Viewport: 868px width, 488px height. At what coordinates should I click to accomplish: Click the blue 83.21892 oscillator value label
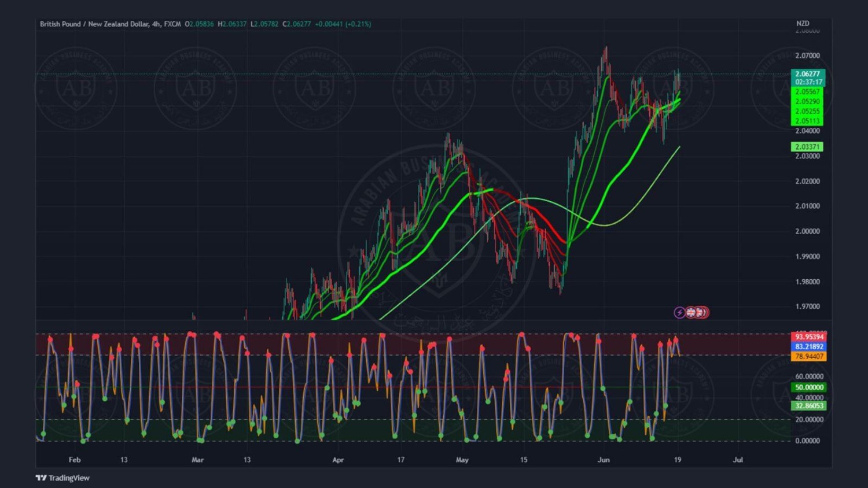[808, 347]
